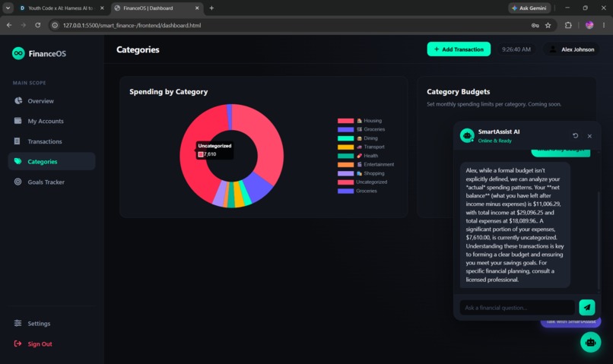Viewport: 613px width, 364px height.
Task: Reload the browser page
Action: 37,25
